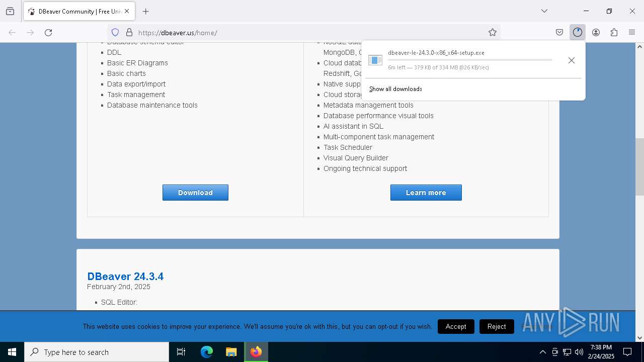Click 'Basic charts' list item
644x362 pixels.
click(126, 73)
